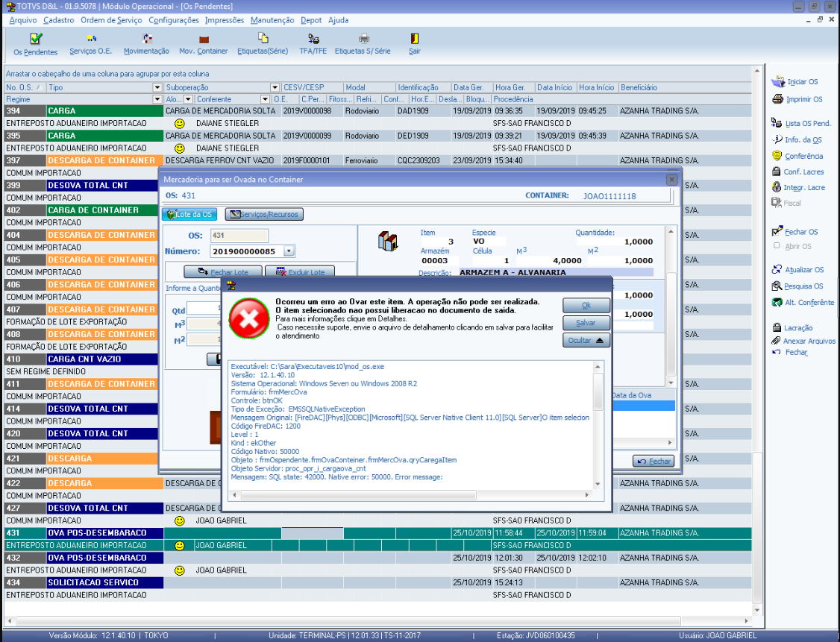Click the Fechar sidebar item
840x642 pixels.
[x=789, y=352]
